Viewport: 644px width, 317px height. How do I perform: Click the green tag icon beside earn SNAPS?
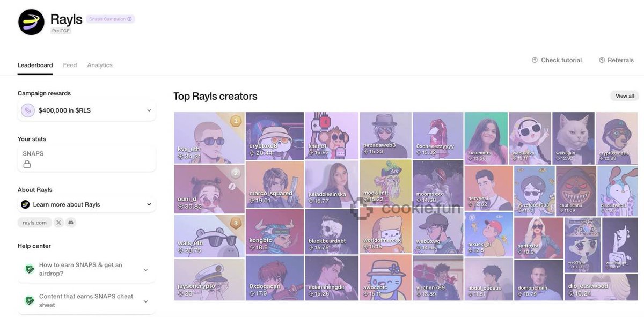pyautogui.click(x=30, y=269)
